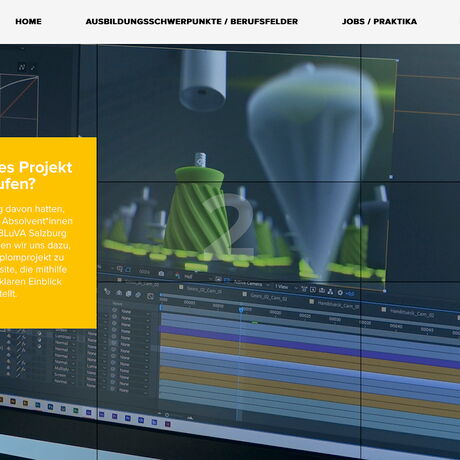This screenshot has height=460, width=460.
Task: Toggle the top layer's checkmark switch
Action: pyautogui.click(x=39, y=333)
